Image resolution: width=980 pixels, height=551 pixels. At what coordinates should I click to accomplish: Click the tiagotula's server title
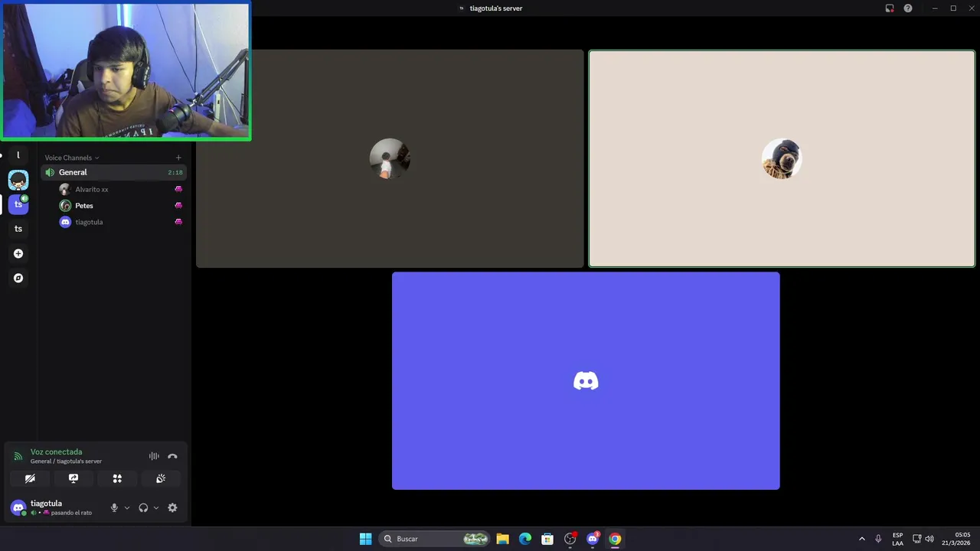[x=496, y=8]
